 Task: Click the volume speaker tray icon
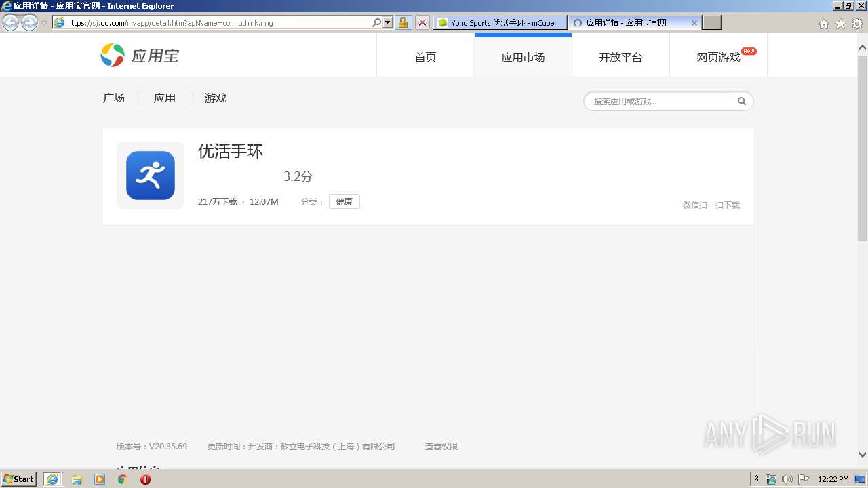click(787, 479)
